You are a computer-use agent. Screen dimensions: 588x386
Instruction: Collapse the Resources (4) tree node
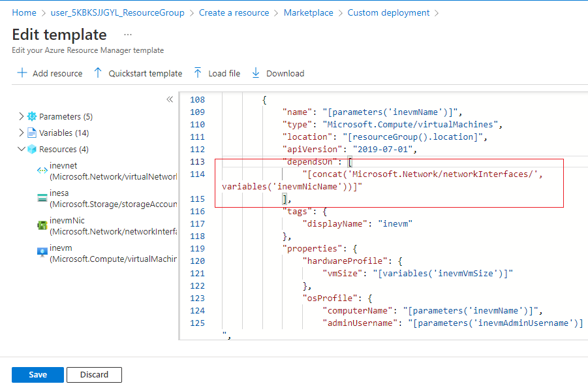tap(22, 149)
